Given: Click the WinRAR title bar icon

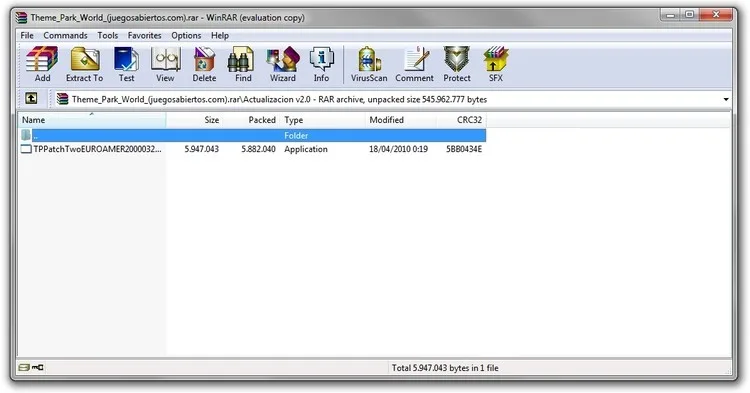Looking at the screenshot, I should click(x=21, y=18).
